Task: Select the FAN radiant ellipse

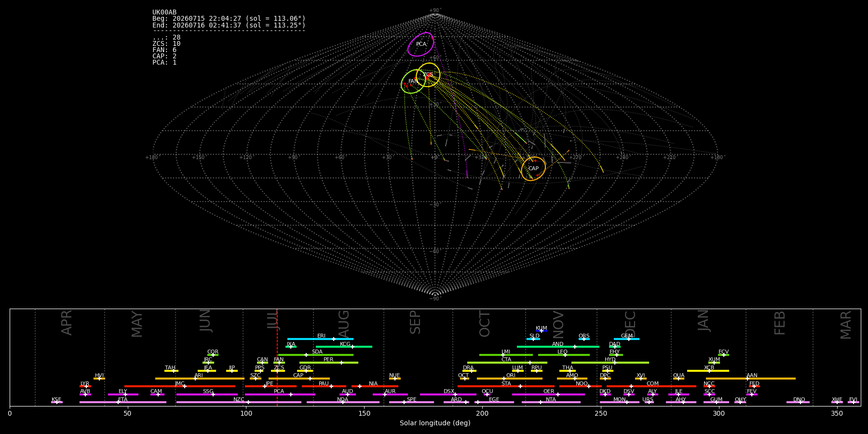Action: 413,81
